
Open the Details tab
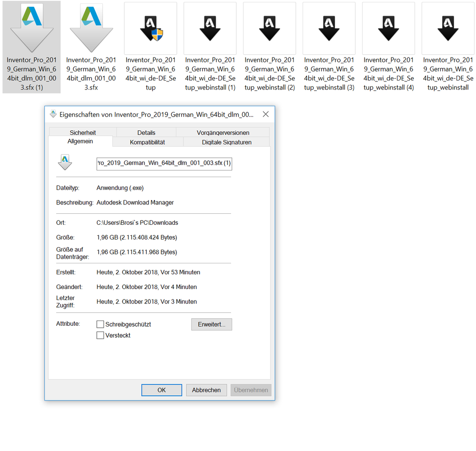[x=146, y=132]
